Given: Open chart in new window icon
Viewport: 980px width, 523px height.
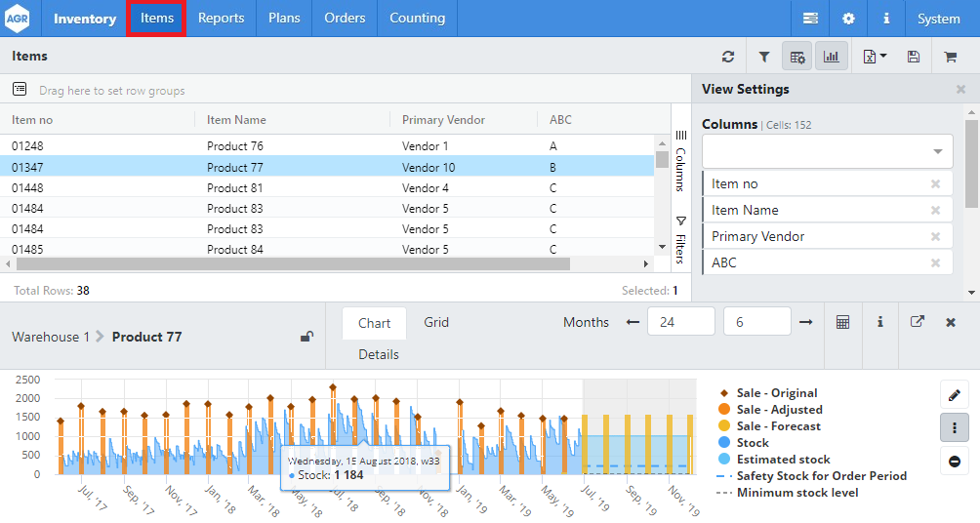Looking at the screenshot, I should click(x=917, y=322).
